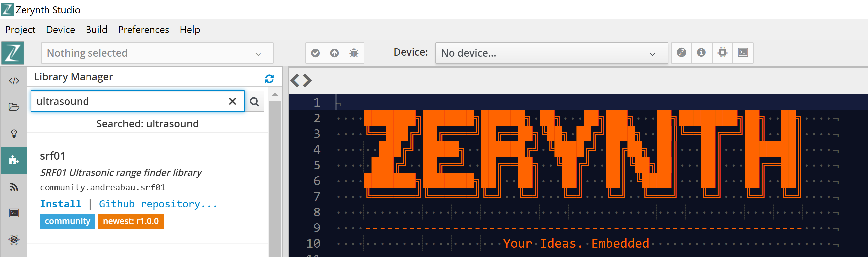This screenshot has height=257, width=868.
Task: Click the newest: r1.0.0 version badge
Action: pos(131,221)
